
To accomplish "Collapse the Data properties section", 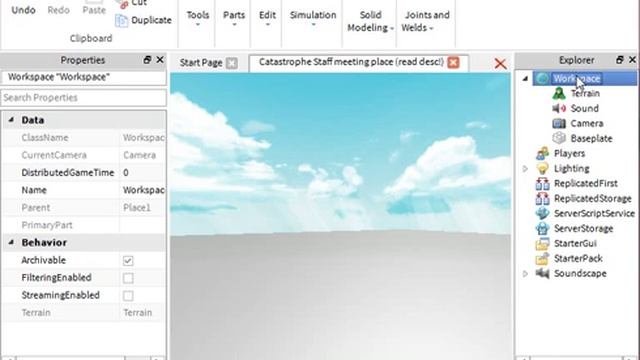I will 11,120.
